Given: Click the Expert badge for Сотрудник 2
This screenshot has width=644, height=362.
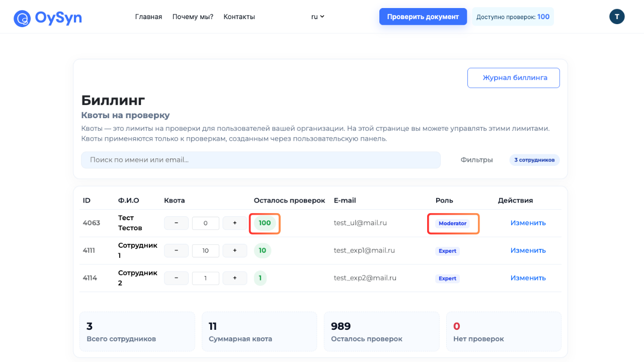Looking at the screenshot, I should point(447,278).
